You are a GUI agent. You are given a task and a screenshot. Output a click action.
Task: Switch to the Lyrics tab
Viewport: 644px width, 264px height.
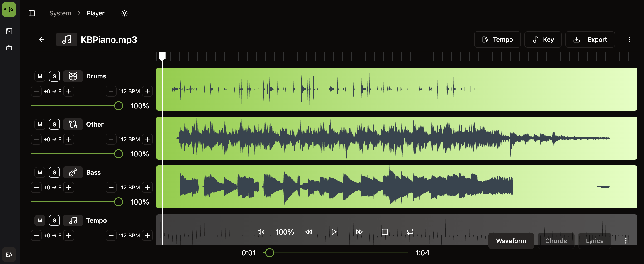click(595, 241)
